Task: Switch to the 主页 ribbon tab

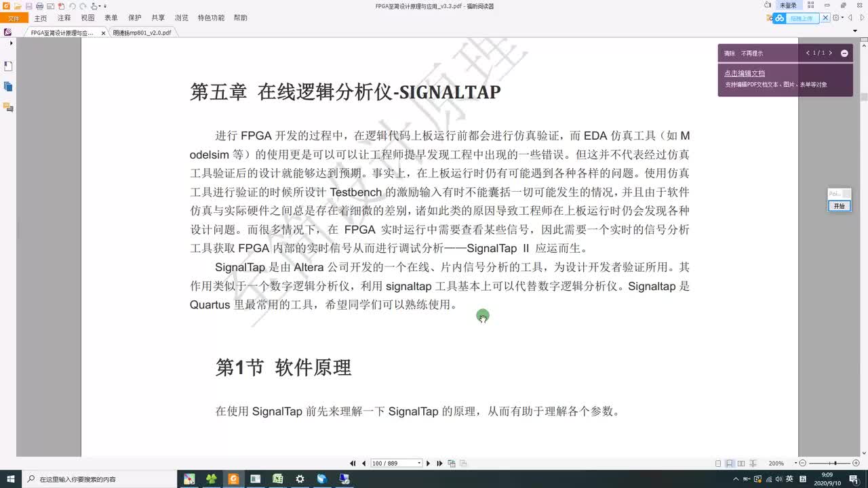Action: (x=41, y=18)
